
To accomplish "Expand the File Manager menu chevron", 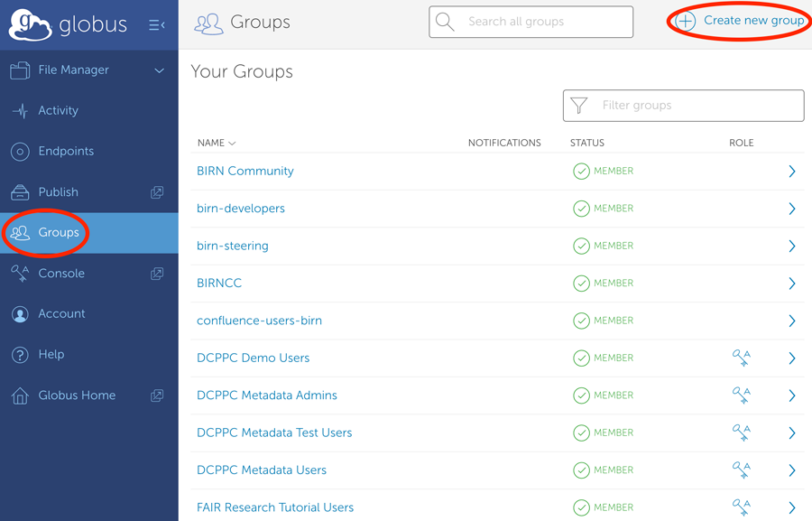I will [x=160, y=70].
